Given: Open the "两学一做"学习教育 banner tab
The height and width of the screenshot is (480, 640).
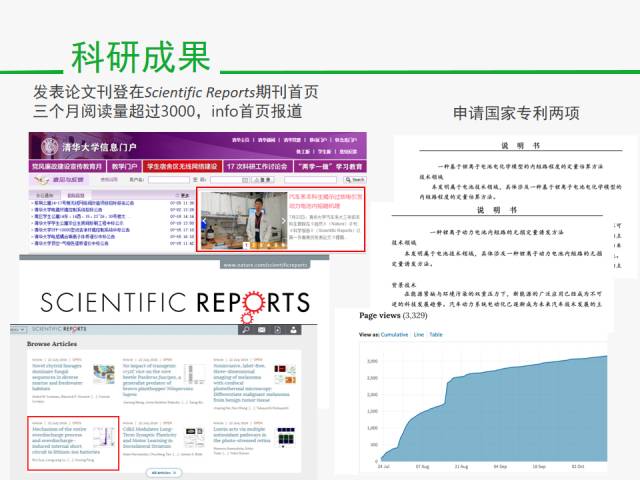Looking at the screenshot, I should (x=330, y=167).
